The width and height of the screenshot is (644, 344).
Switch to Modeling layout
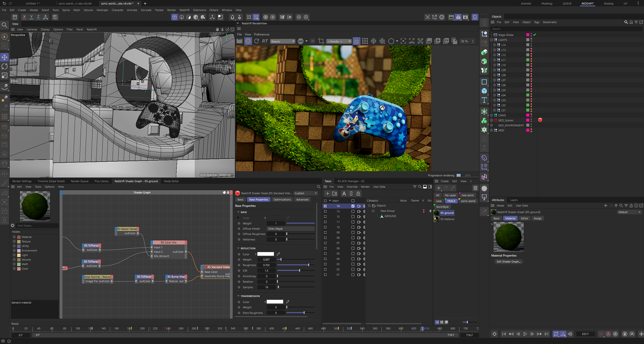point(547,4)
